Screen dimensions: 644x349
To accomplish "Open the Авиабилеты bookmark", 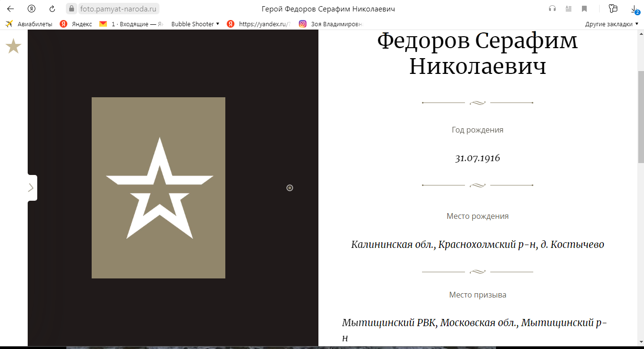I will click(30, 24).
